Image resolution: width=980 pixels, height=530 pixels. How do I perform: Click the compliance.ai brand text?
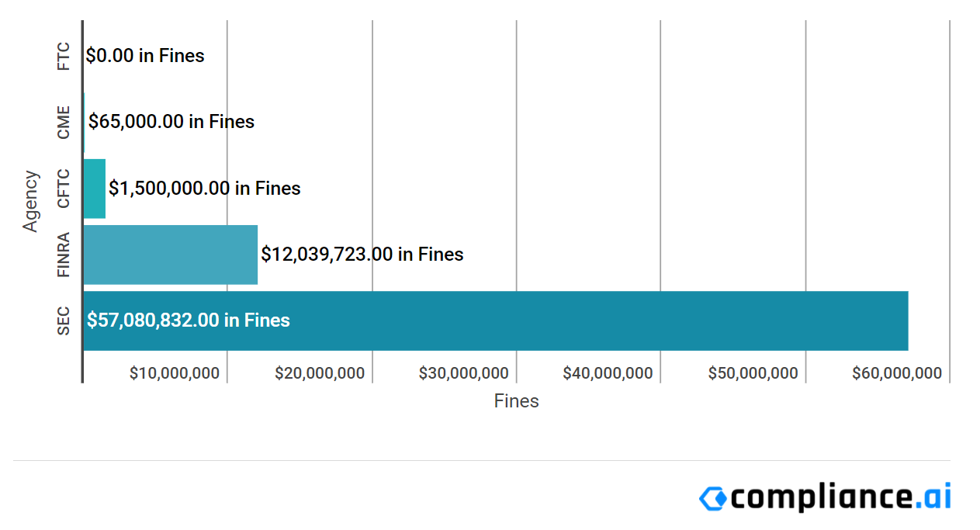pos(841,497)
